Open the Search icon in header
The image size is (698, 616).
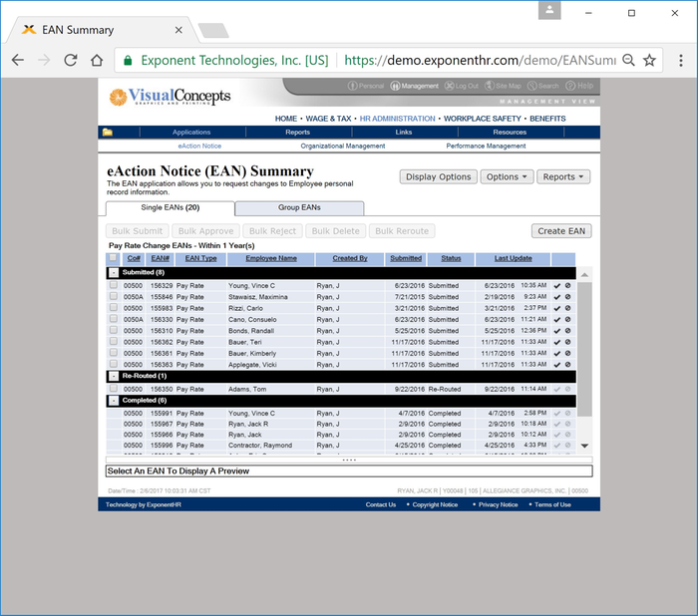532,86
